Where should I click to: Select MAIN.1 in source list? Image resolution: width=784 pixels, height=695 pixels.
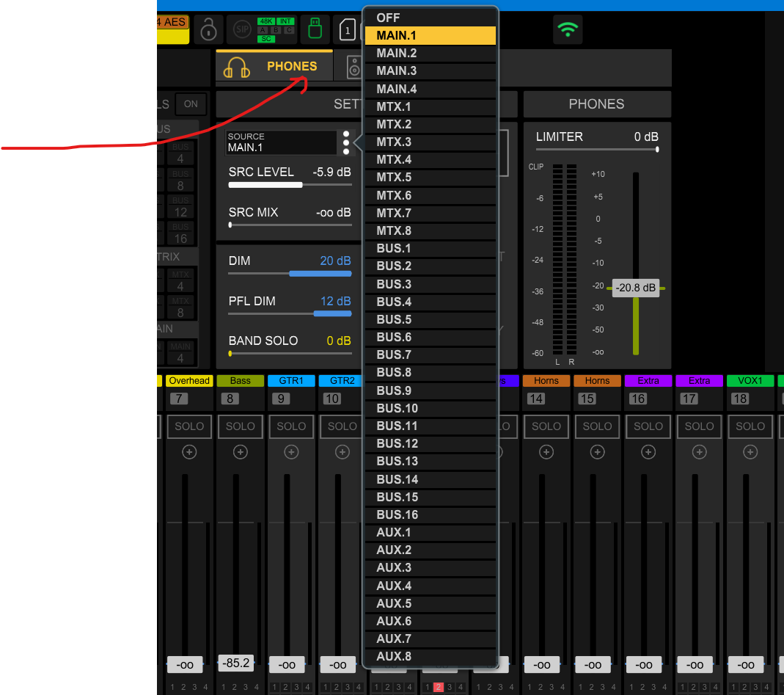pyautogui.click(x=431, y=35)
